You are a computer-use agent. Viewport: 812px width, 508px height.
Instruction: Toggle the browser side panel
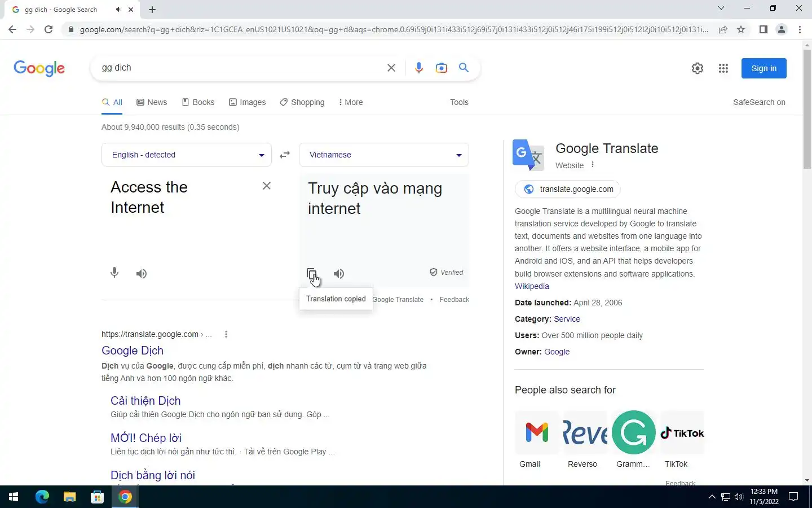tap(763, 29)
